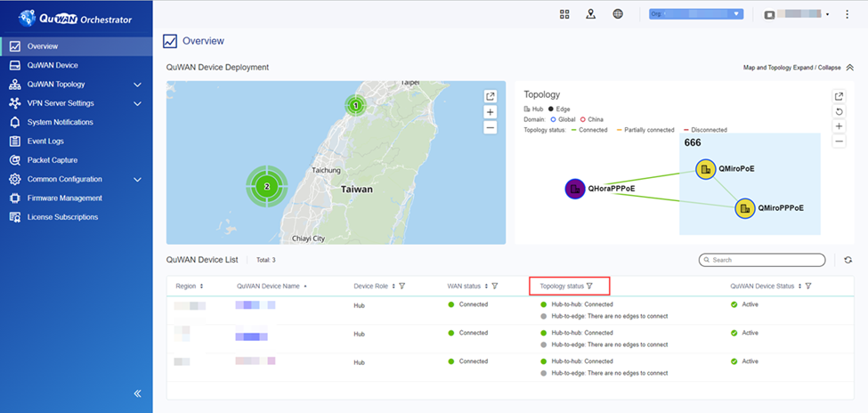Viewport: 868px width, 413px height.
Task: Zoom in on the topology diagram
Action: tap(840, 126)
